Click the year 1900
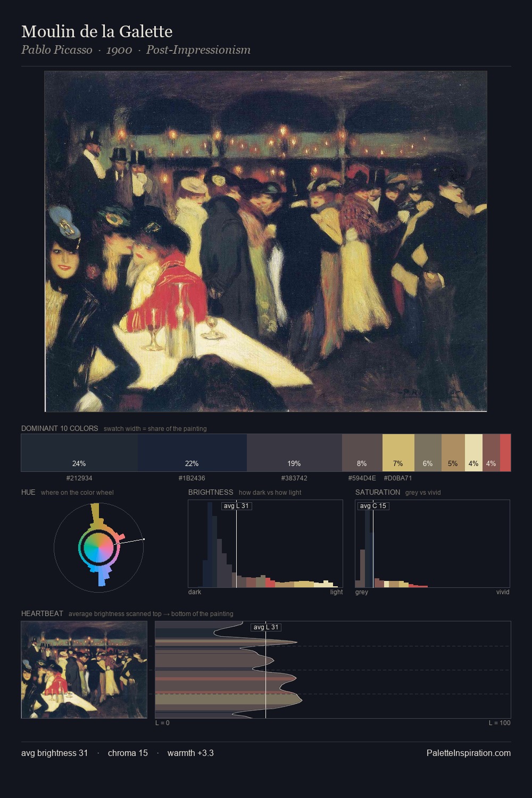 (119, 50)
